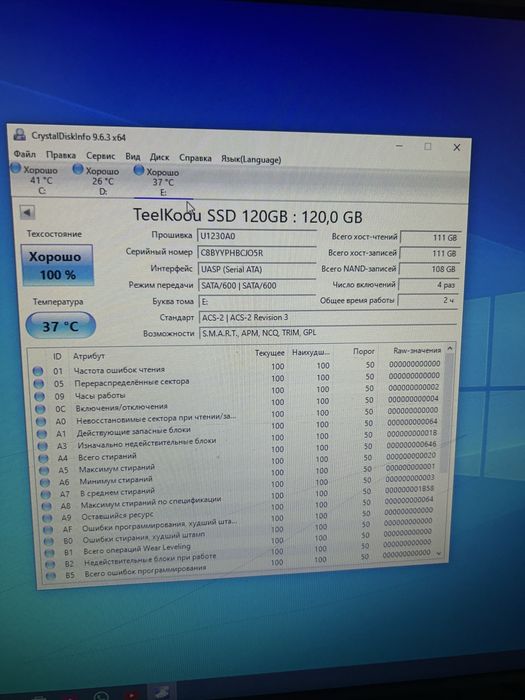Click status icon of A6 Минимум стираний
Viewport: 525px width, 700px height.
pos(46,482)
